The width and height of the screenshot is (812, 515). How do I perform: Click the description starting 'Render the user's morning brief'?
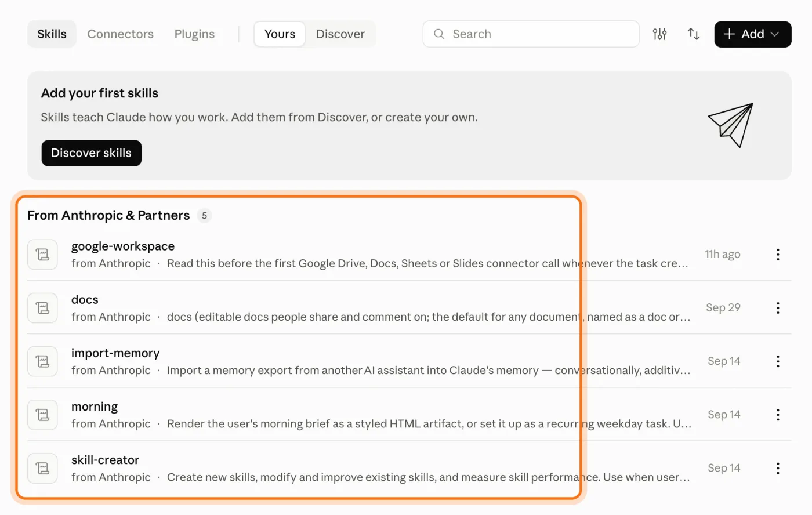429,424
